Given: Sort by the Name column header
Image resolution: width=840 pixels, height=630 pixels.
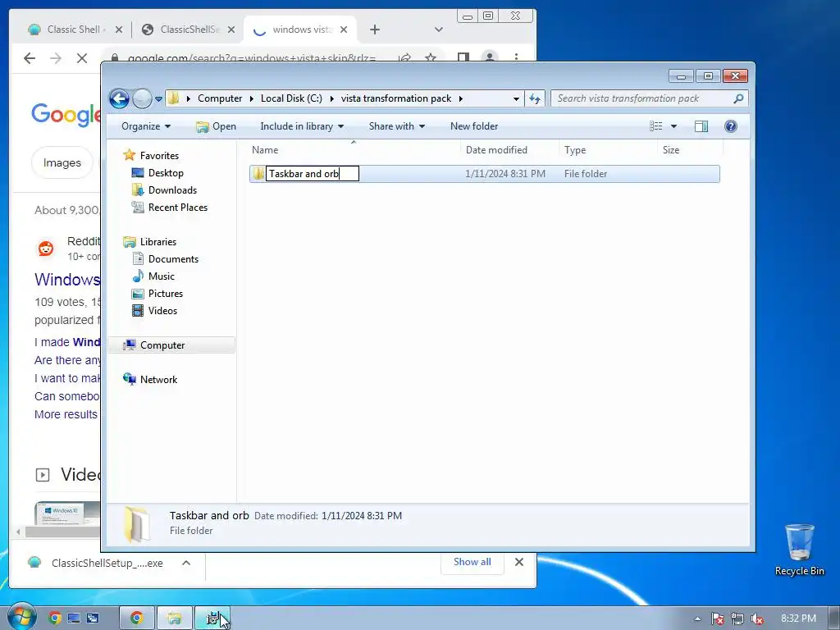Looking at the screenshot, I should 354,150.
